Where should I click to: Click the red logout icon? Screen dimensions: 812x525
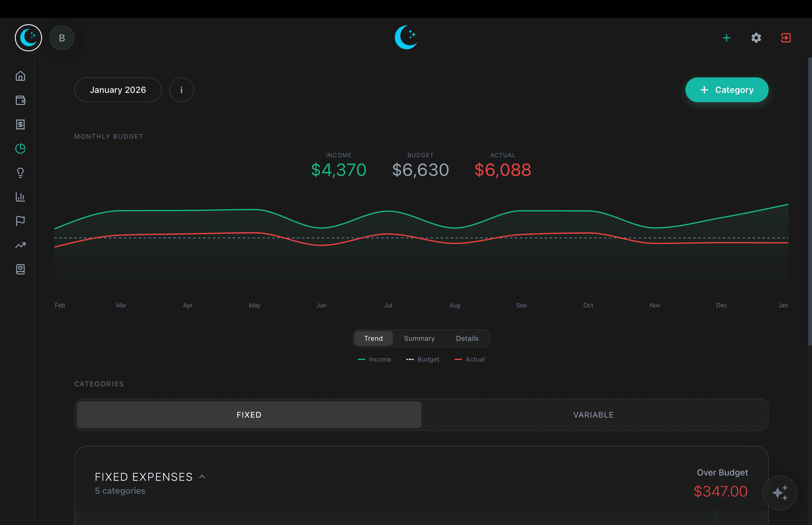786,38
